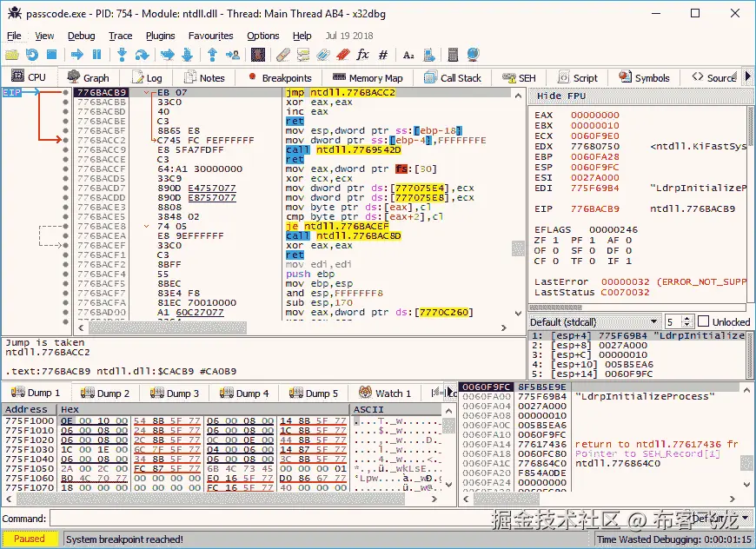Open Labels with the blue tags icon
The width and height of the screenshot is (756, 549).
click(323, 55)
